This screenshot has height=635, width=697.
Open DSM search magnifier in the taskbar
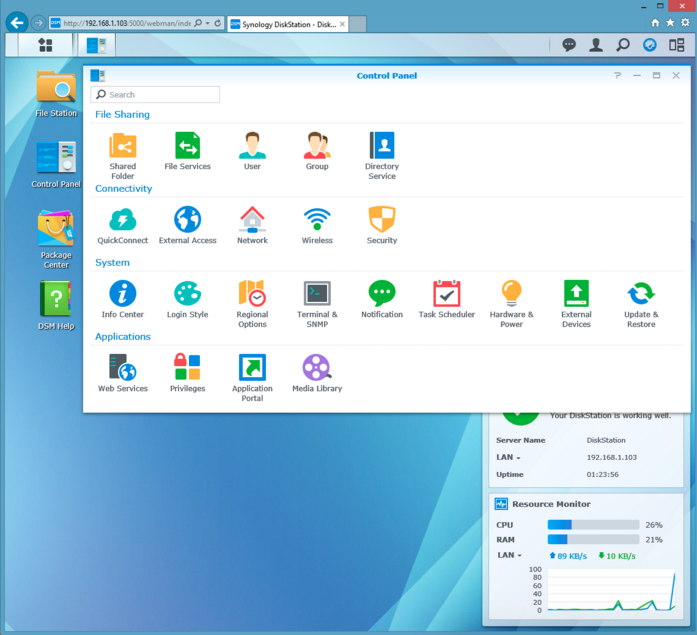pyautogui.click(x=623, y=44)
